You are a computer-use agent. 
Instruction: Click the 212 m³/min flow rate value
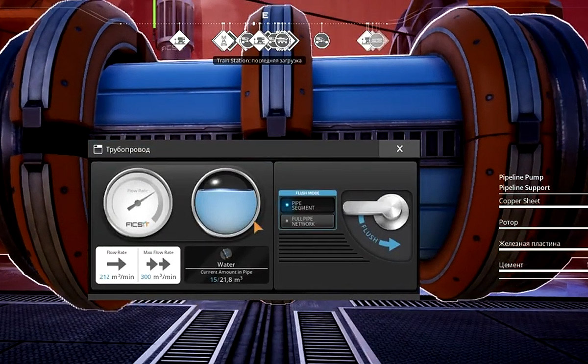[x=116, y=277]
